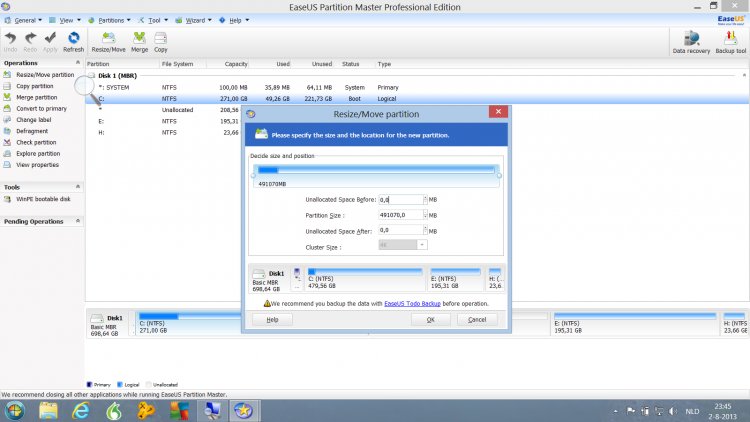Focus the Unallocated Space Before field
Viewport: 750px width, 422px height.
[x=401, y=199]
